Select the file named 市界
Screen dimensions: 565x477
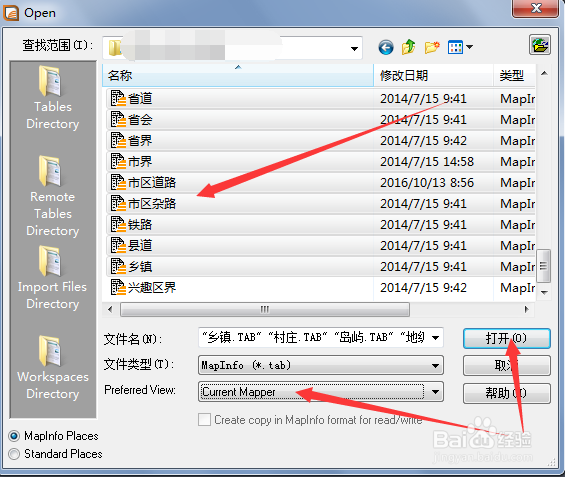tap(140, 161)
